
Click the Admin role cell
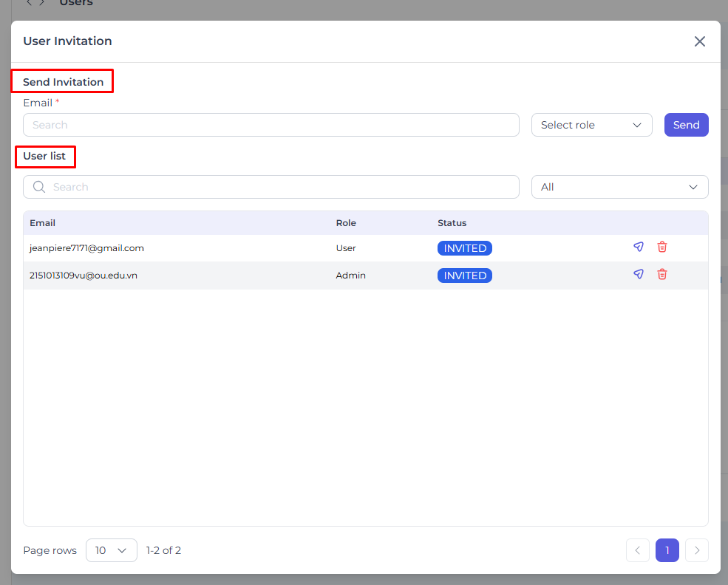(350, 276)
